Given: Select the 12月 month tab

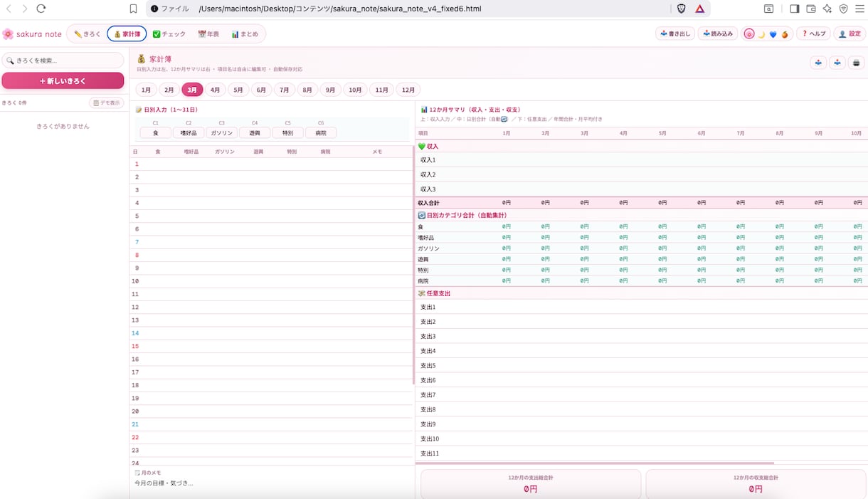Looking at the screenshot, I should pos(408,90).
